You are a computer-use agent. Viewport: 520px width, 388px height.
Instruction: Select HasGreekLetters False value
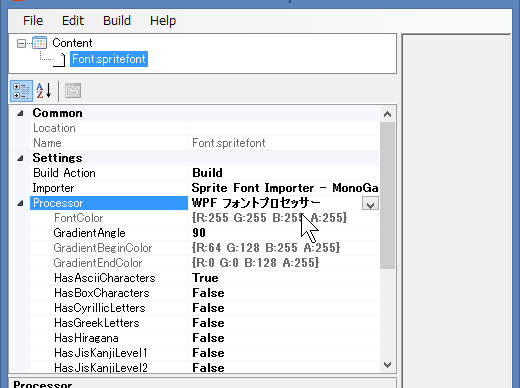208,323
